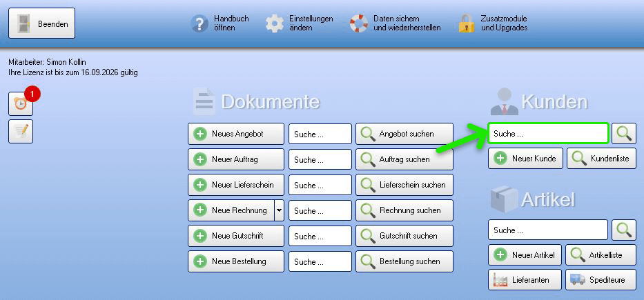
Task: Focus the search field beside Neue Gutschrift
Action: [320, 236]
